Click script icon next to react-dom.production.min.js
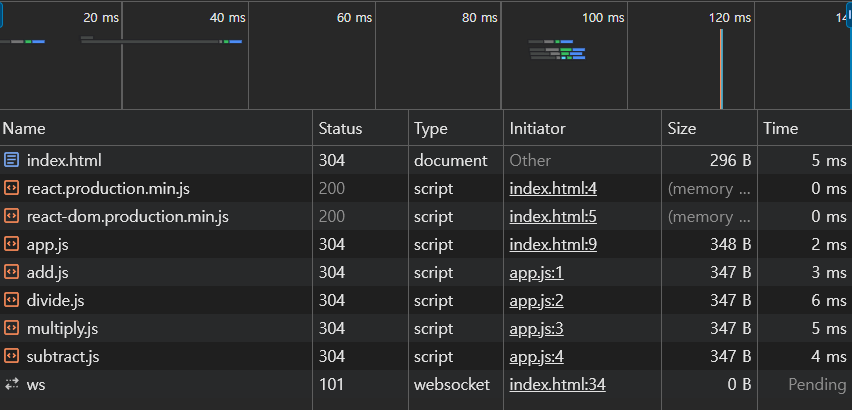This screenshot has height=410, width=852. 12,216
